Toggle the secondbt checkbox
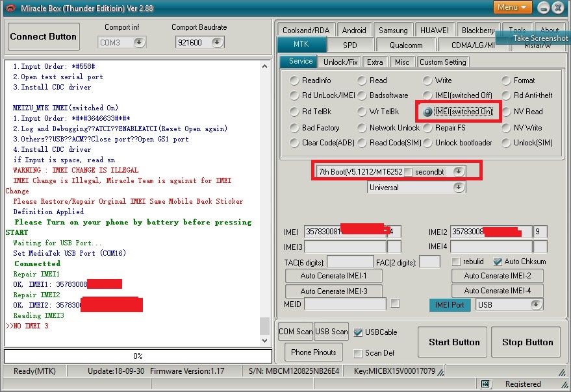 click(x=408, y=172)
